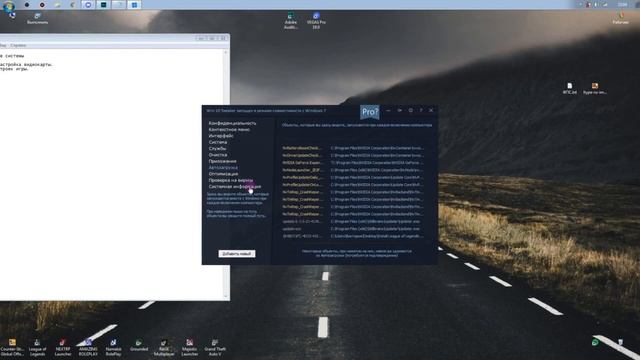
Task: Open the Очистка section
Action: pos(218,155)
